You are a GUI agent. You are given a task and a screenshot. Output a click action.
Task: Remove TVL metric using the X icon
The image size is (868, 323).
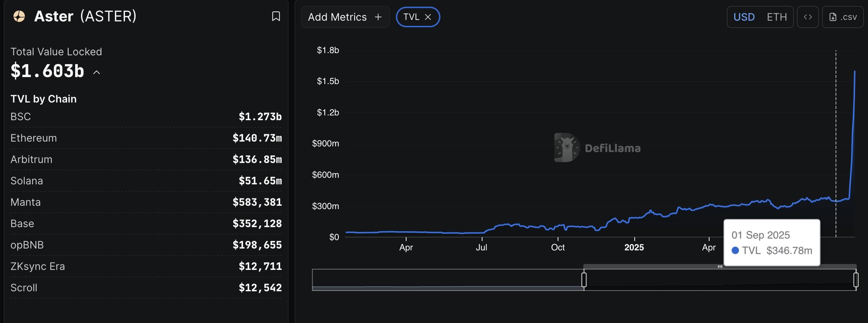428,17
